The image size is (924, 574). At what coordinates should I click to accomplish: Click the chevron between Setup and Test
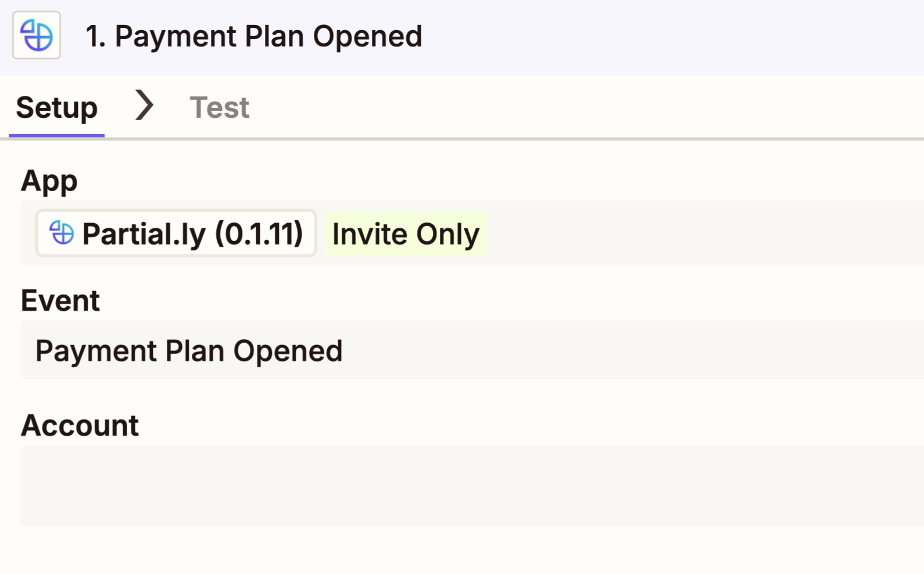click(x=143, y=106)
